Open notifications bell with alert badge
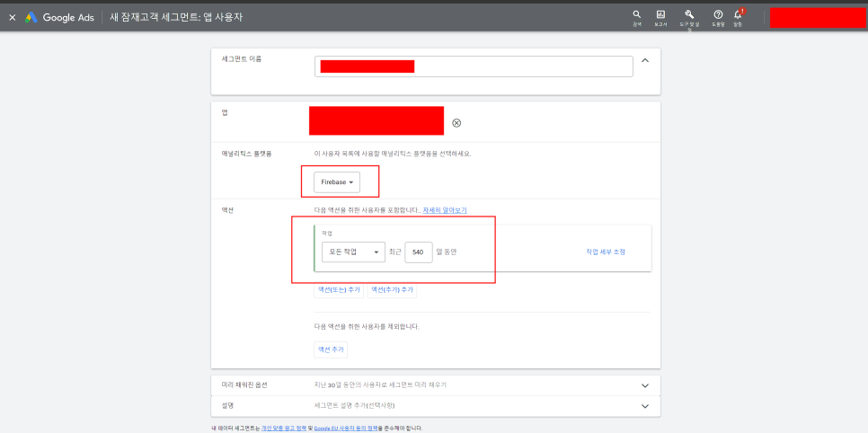Viewport: 868px width, 433px height. pos(738,16)
